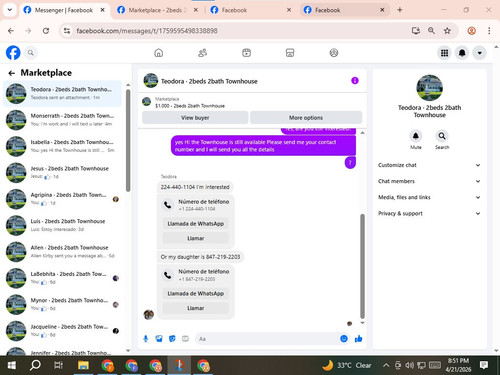Open Luis conversation in list
This screenshot has width=500, height=375.
[63, 225]
